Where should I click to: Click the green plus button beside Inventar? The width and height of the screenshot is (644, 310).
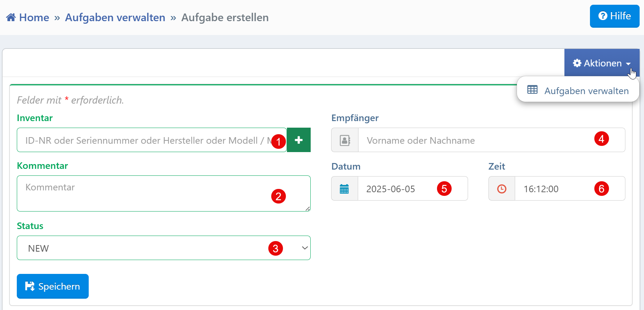299,140
